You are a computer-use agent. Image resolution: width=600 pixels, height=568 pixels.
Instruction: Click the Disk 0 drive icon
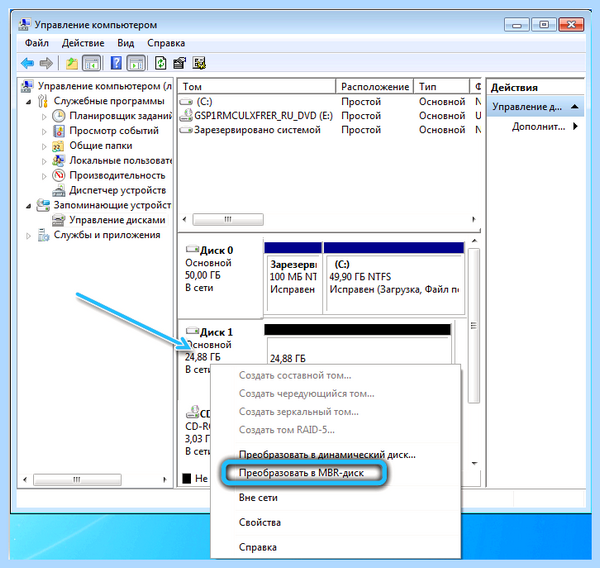coord(192,249)
